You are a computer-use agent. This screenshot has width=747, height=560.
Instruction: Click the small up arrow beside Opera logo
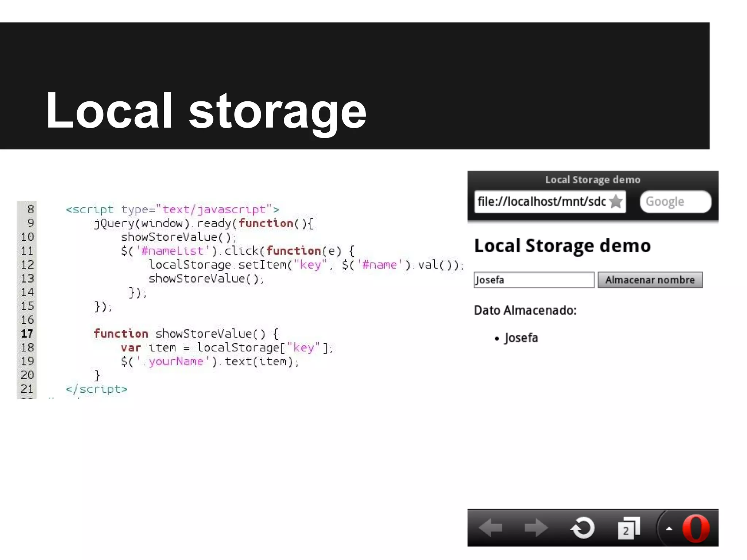click(x=669, y=528)
